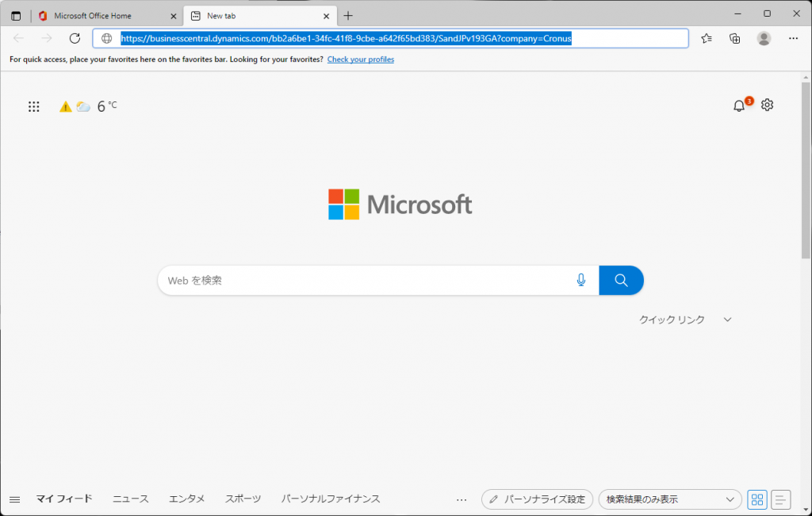Screen dimensions: 812x516
Task: Open the 検索結果のみ表示 dropdown
Action: tap(670, 499)
